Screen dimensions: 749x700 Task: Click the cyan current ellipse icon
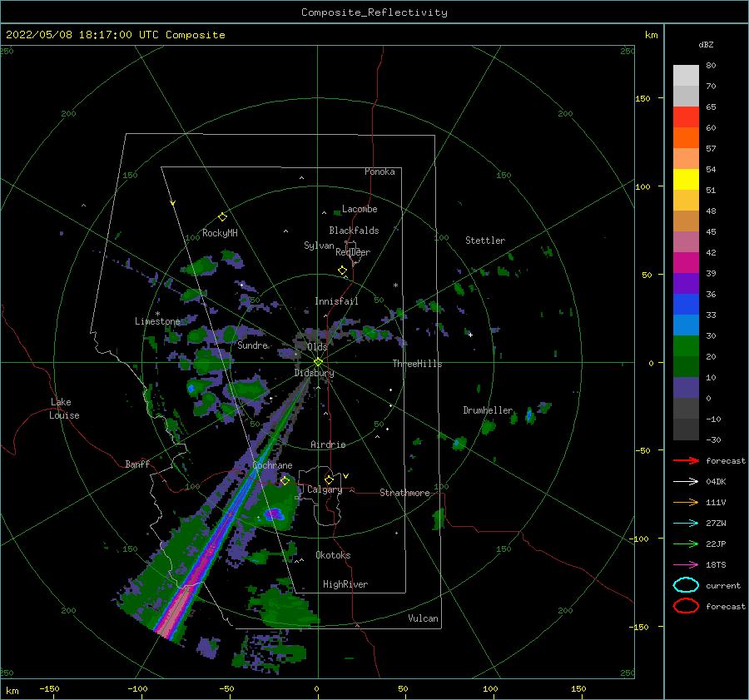[686, 585]
